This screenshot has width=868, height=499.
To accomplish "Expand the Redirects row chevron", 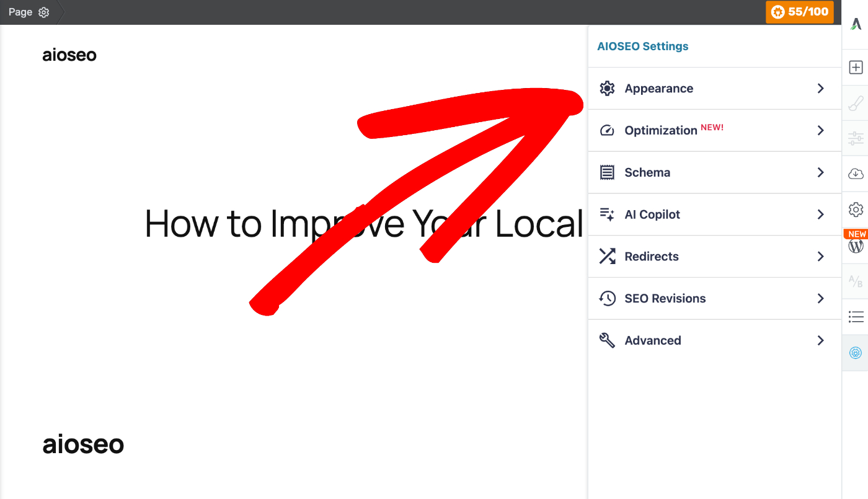I will tap(820, 257).
